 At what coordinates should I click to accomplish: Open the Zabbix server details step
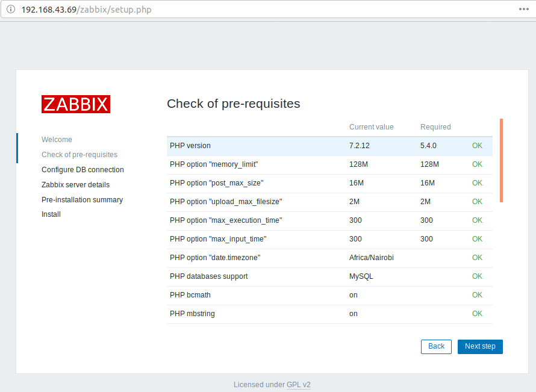click(x=75, y=184)
